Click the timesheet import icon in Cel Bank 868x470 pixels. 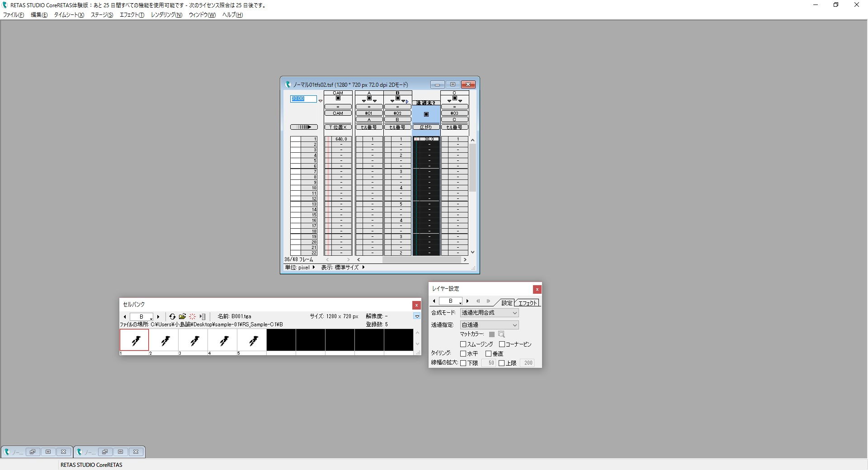(x=203, y=317)
